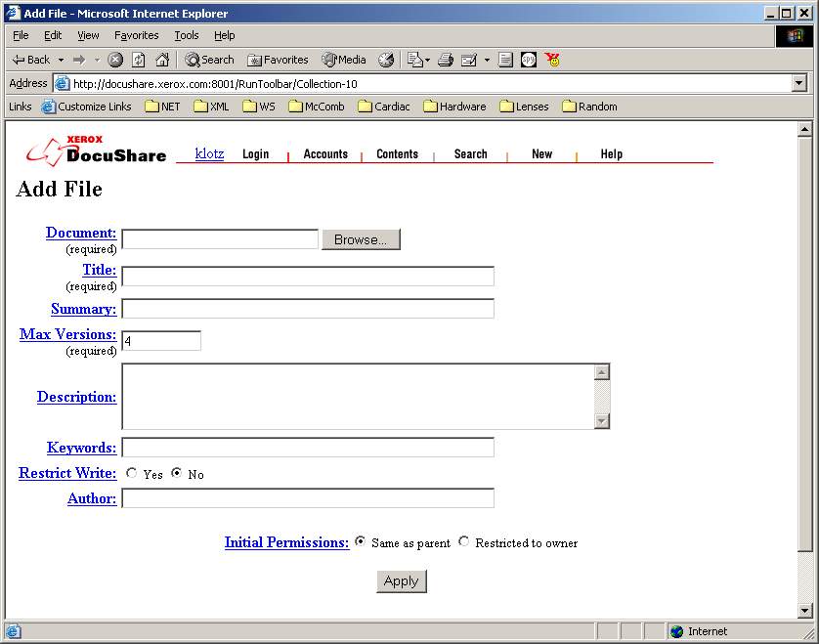The height and width of the screenshot is (644, 819).
Task: Open the Search pane in toolbar
Action: 209,60
